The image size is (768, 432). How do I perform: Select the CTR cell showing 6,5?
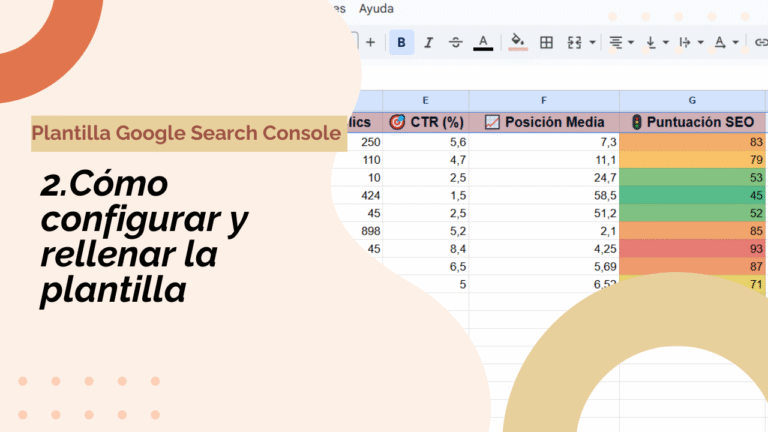[x=425, y=266]
